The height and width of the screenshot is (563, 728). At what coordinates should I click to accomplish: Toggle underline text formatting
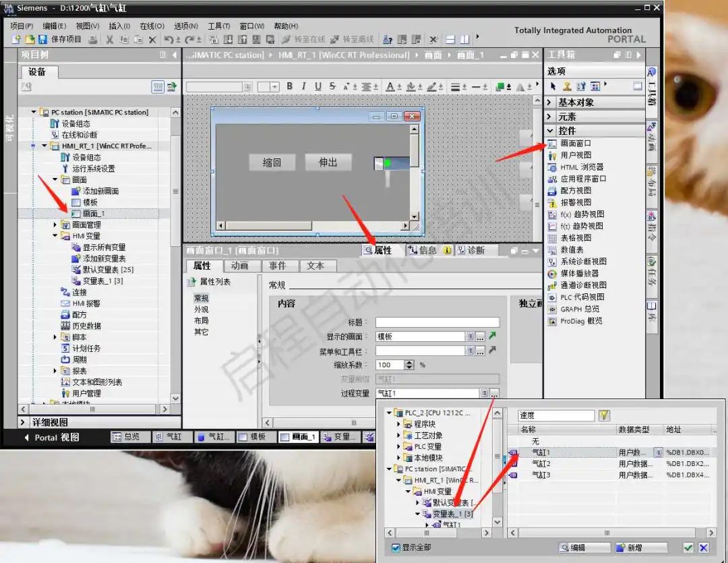click(x=318, y=86)
